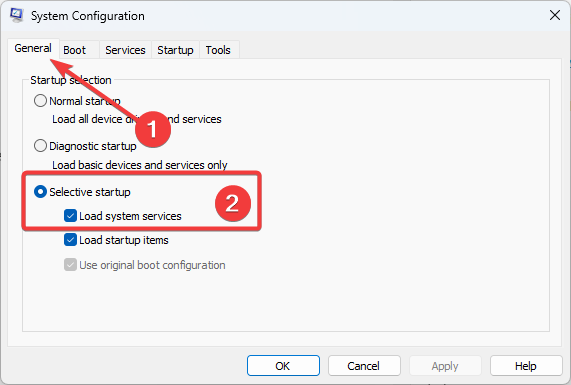Toggle the Load startup items checkbox
Viewport: 571px width, 385px height.
(70, 240)
